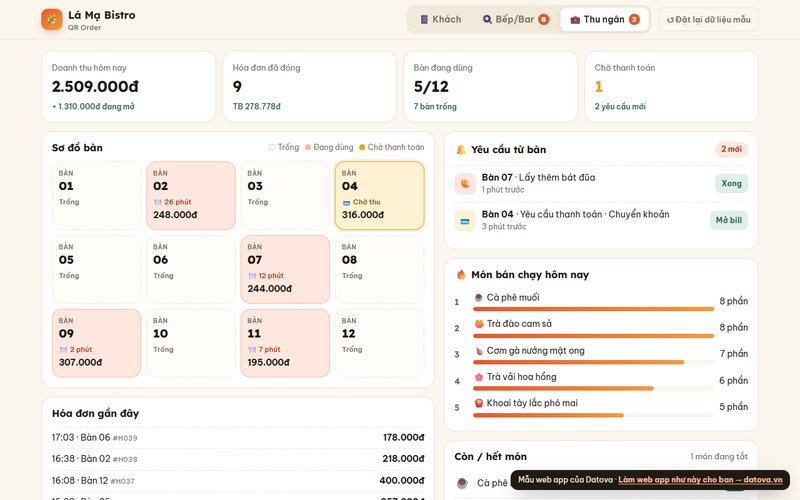Image resolution: width=800 pixels, height=500 pixels.
Task: Click the Thu ngân notification badge 2
Action: (634, 19)
